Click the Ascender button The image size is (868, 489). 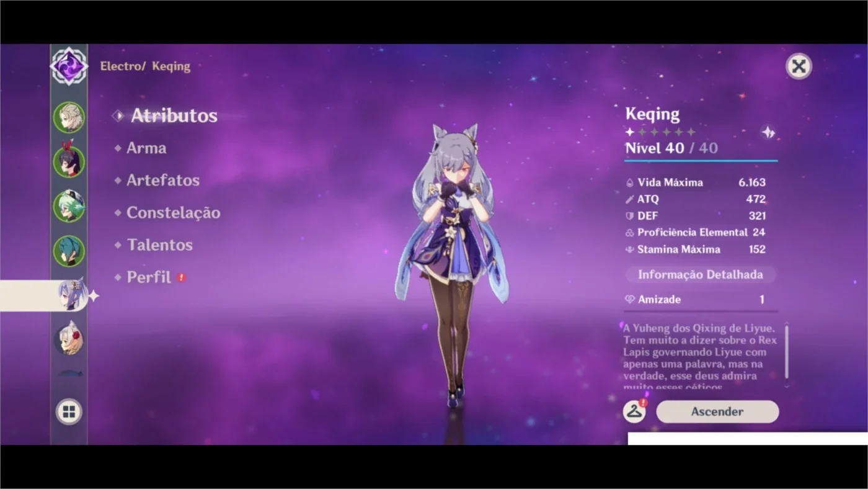click(x=717, y=411)
